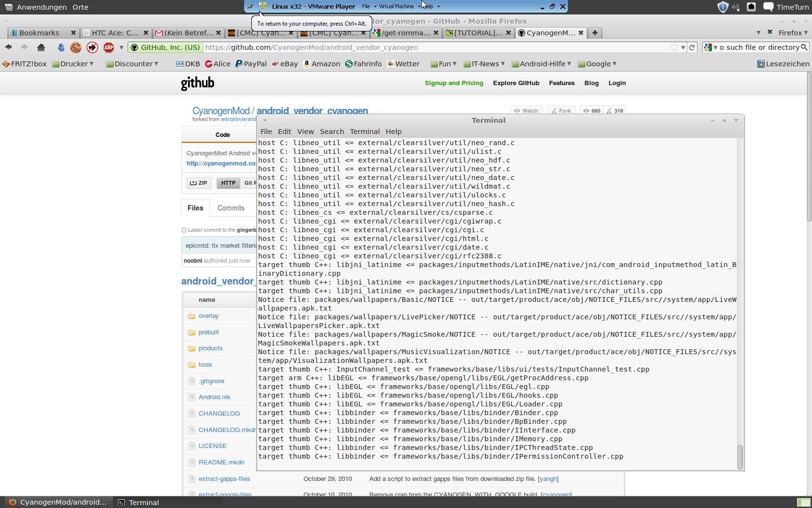Open the Fahrinfo bookmark

(x=363, y=64)
